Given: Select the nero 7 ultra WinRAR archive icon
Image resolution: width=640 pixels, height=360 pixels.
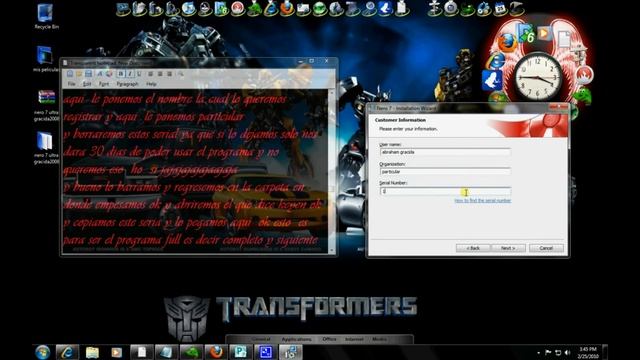Looking at the screenshot, I should 46,105.
